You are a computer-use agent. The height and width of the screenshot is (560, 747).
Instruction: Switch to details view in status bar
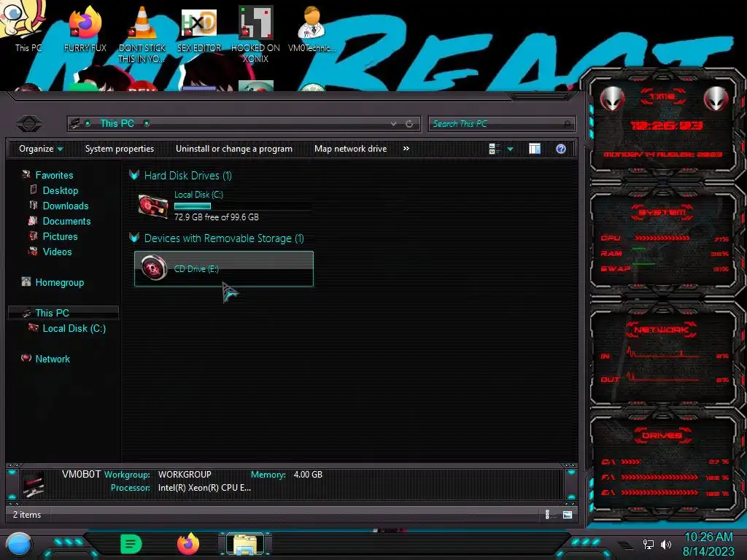click(548, 514)
